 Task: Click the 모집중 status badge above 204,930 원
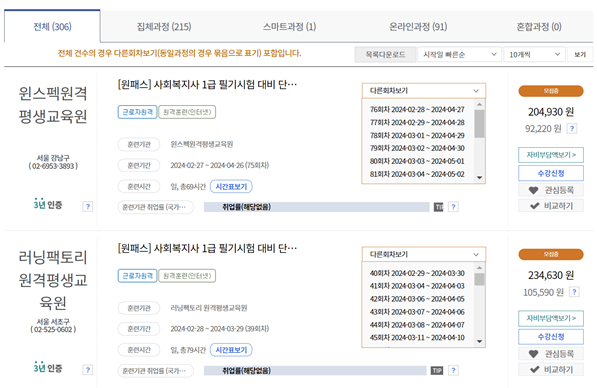[x=551, y=91]
